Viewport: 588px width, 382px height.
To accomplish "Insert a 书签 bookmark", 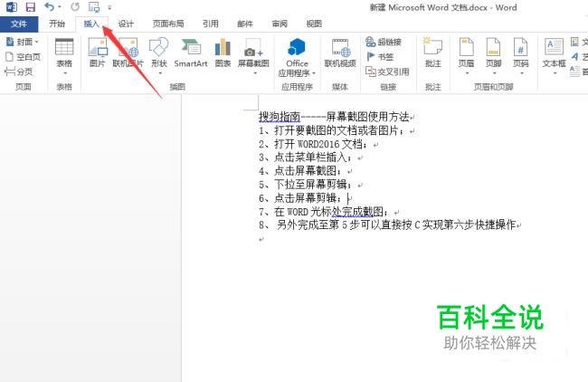I will coord(380,57).
